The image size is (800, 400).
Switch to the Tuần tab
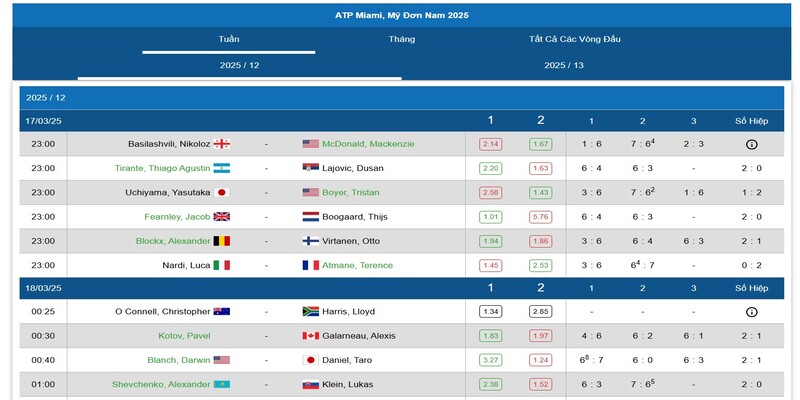coord(229,39)
